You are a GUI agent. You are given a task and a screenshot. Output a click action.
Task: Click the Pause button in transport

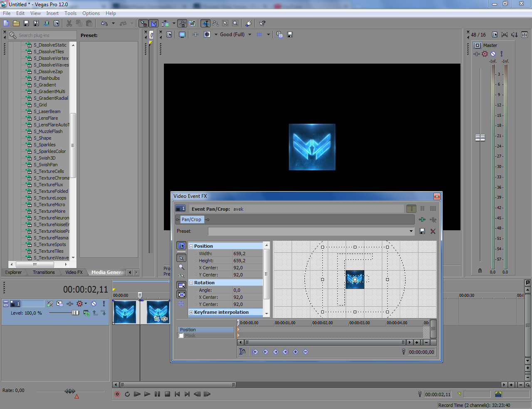[x=157, y=394]
